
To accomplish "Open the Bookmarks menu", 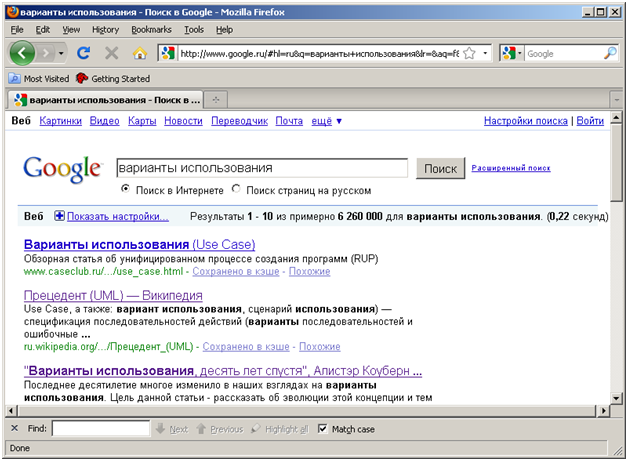I will coord(151,30).
